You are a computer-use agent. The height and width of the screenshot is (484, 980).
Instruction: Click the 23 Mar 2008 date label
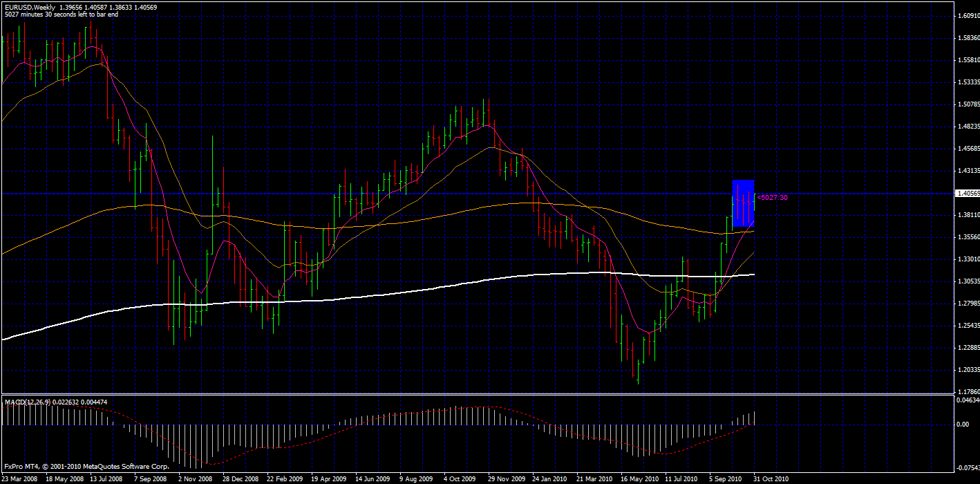click(20, 478)
